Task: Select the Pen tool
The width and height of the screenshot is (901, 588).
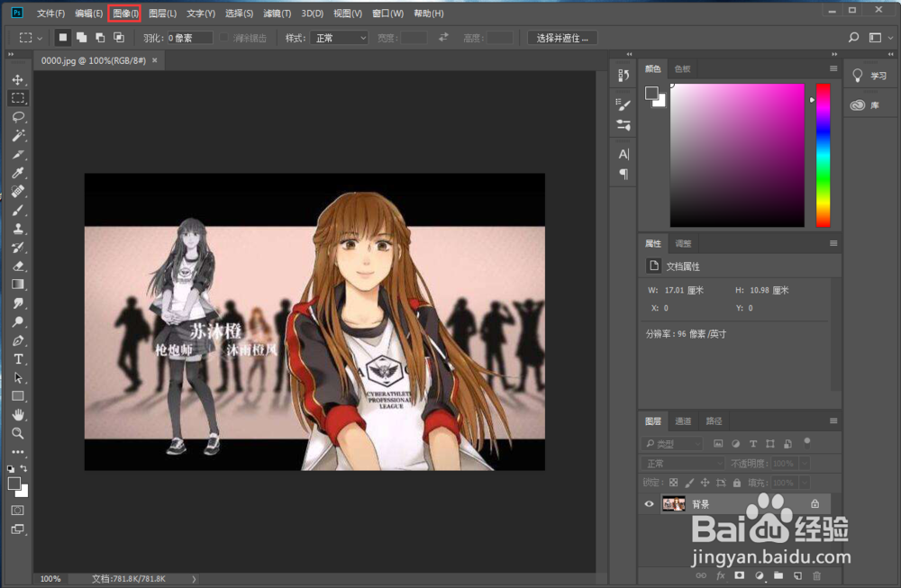Action: pos(18,340)
